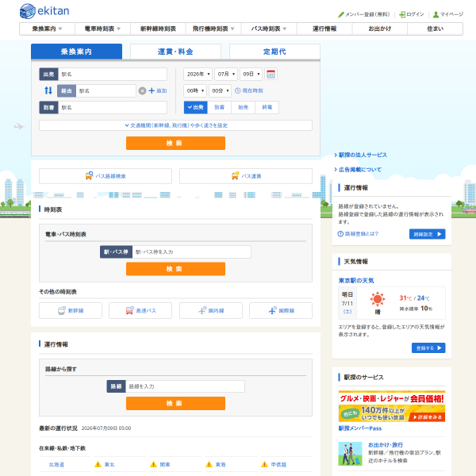Click the 出発 station name field
Screen dimensions: 476x476
[113, 74]
